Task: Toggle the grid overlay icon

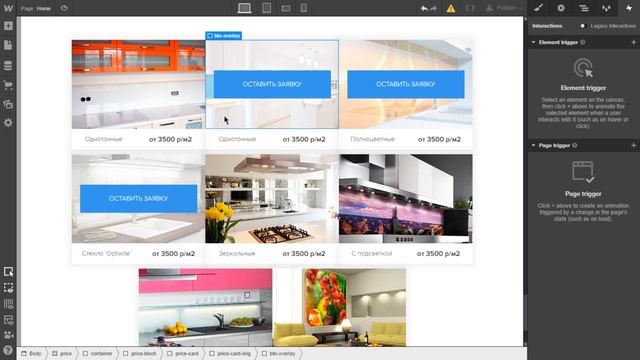Action: 8,304
